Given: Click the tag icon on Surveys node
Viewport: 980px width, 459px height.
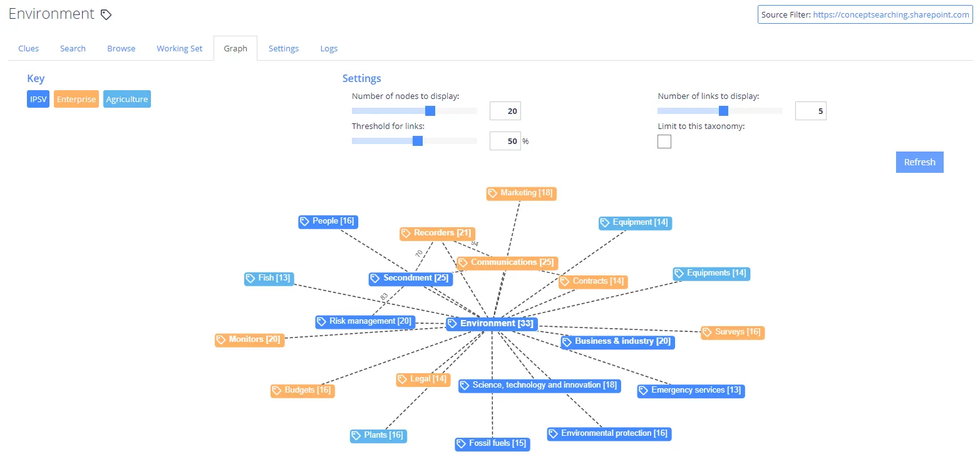Looking at the screenshot, I should 708,333.
